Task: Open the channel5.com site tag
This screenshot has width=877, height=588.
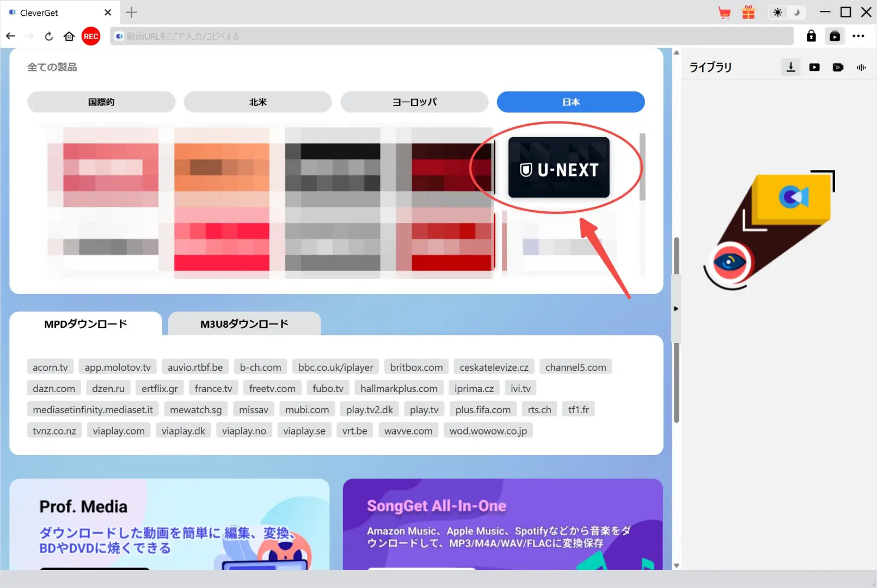Action: click(x=575, y=367)
